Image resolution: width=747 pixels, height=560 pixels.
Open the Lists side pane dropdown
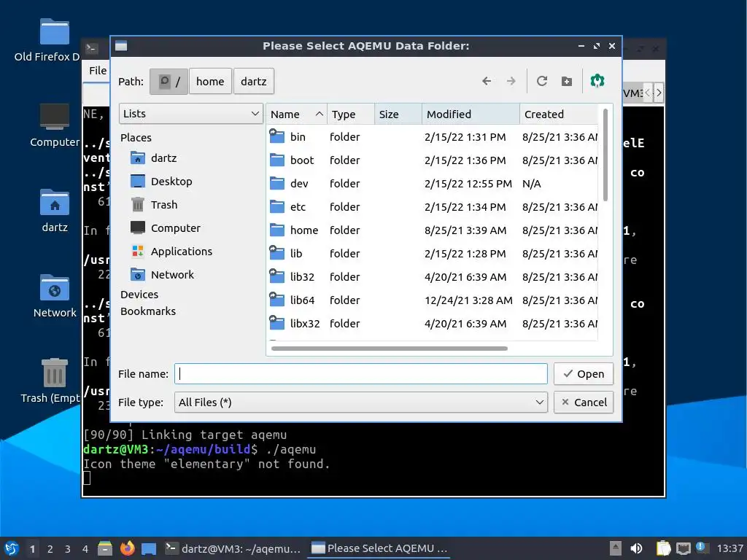click(190, 114)
